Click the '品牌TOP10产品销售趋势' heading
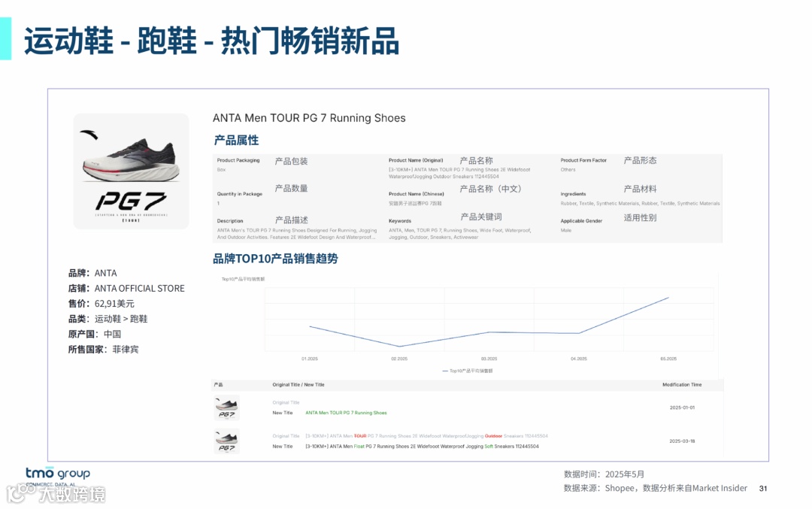Image resolution: width=812 pixels, height=509 pixels. point(275,259)
